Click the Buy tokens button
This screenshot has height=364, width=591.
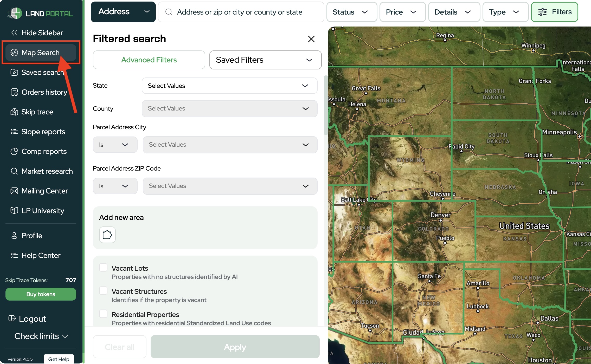pyautogui.click(x=41, y=294)
